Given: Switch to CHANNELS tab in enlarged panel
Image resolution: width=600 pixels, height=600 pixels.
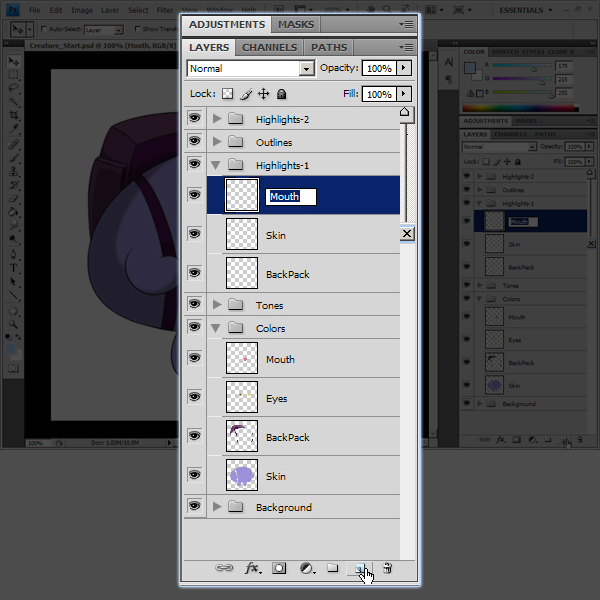Looking at the screenshot, I should (x=269, y=47).
